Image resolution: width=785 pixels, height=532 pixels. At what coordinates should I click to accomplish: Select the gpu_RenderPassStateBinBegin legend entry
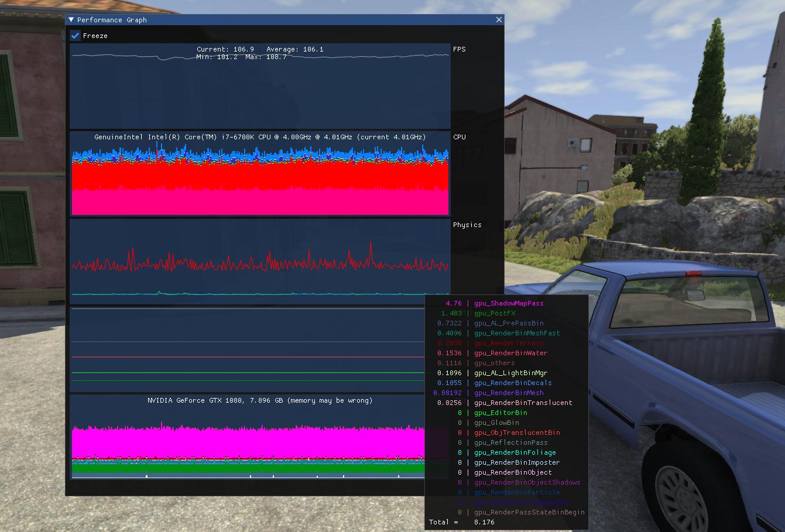(x=529, y=512)
